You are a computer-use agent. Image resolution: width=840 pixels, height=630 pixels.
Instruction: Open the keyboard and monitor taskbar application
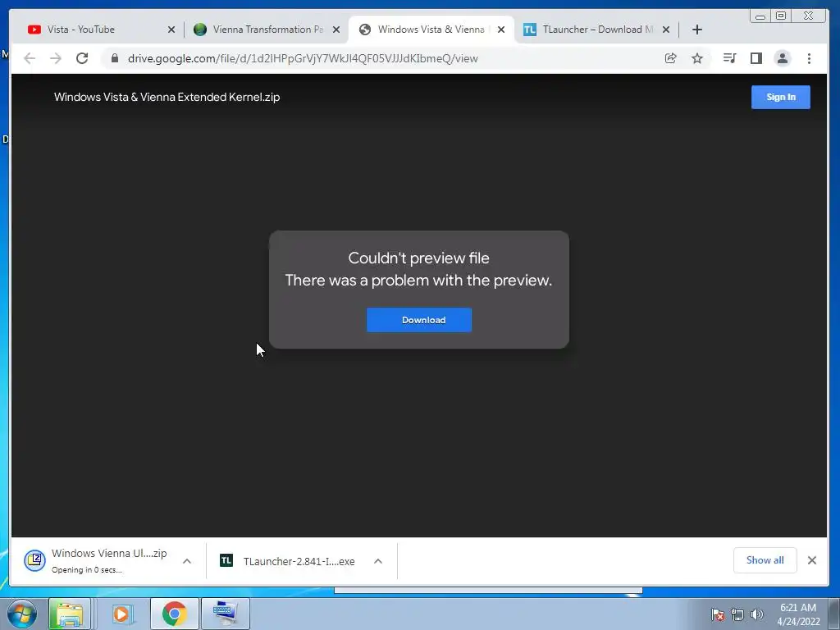[x=226, y=614]
